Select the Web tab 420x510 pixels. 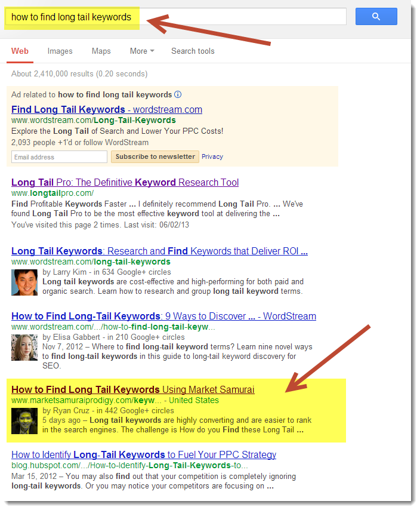20,51
